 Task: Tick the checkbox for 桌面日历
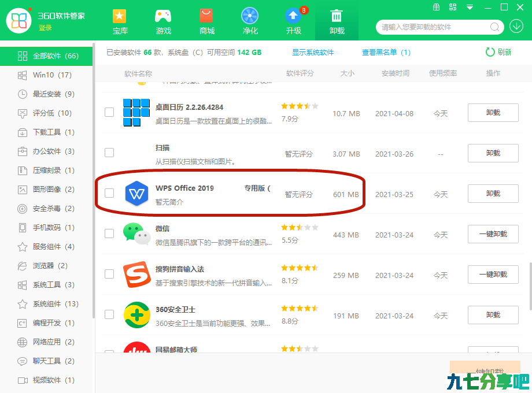click(109, 112)
